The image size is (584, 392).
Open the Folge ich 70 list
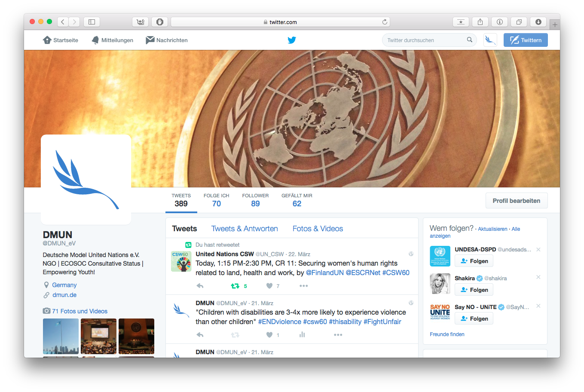coord(216,200)
